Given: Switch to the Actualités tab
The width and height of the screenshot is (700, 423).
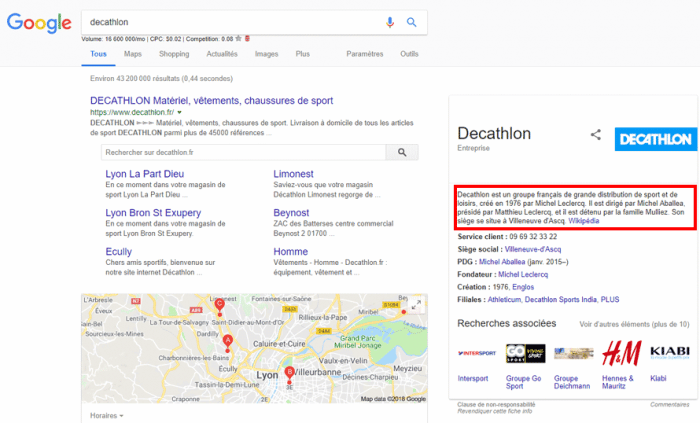Looking at the screenshot, I should [x=222, y=54].
